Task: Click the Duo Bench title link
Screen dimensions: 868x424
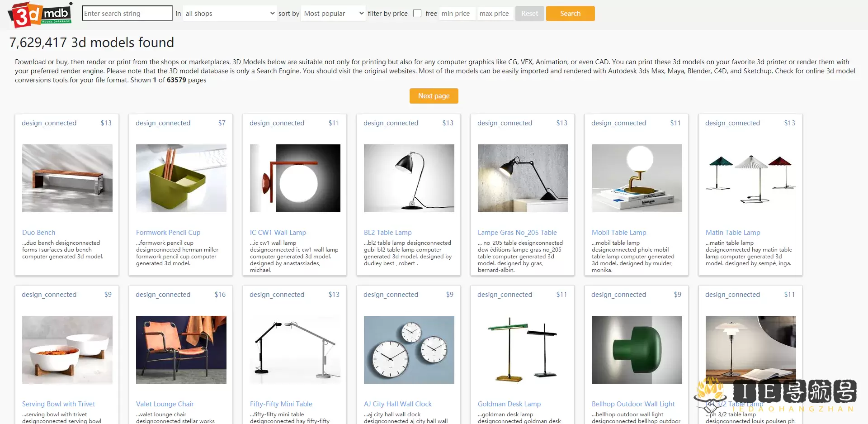Action: (x=39, y=232)
